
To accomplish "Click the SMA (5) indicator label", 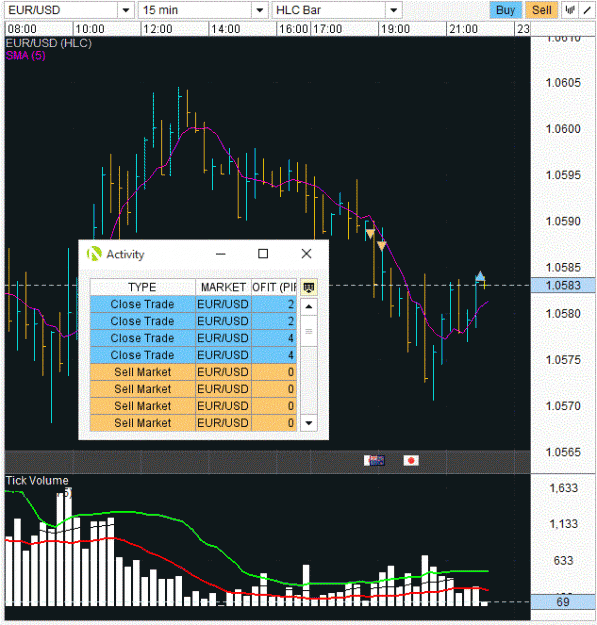I will click(26, 55).
